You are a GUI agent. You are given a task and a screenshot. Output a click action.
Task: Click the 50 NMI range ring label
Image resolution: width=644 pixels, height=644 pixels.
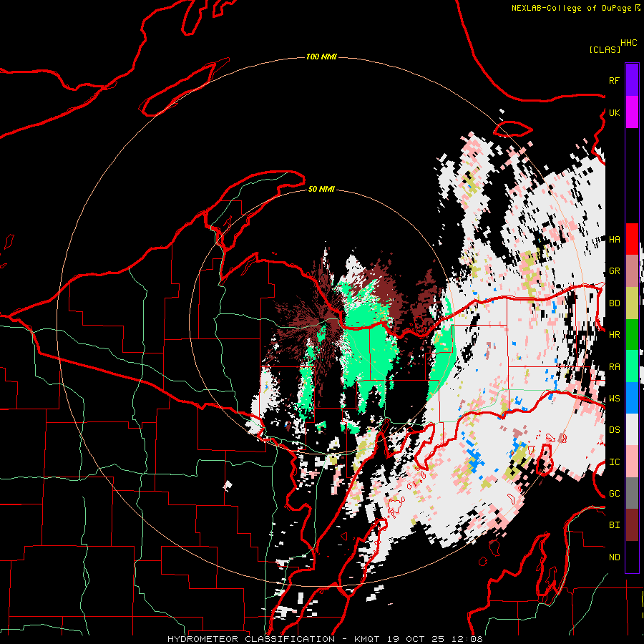(321, 189)
